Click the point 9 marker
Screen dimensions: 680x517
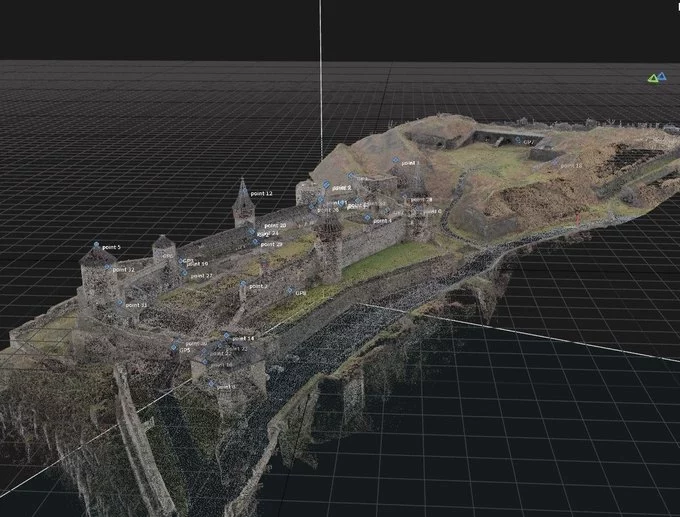point(326,186)
